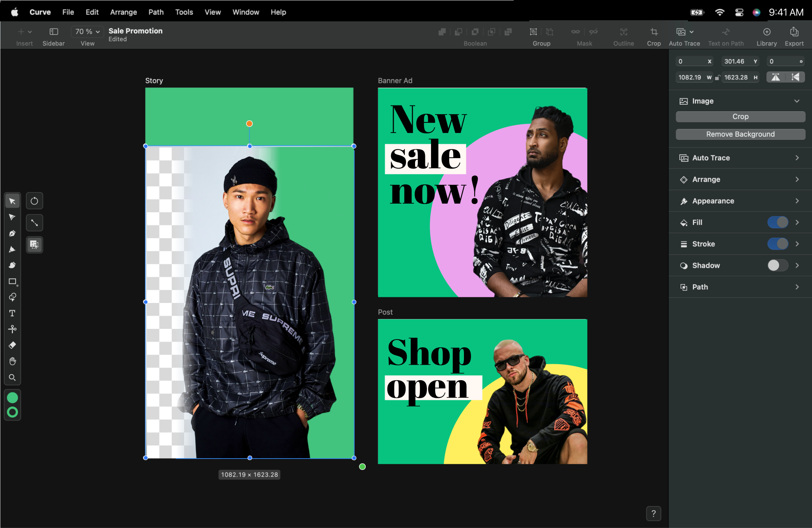Collapse the Image section
The width and height of the screenshot is (812, 528).
pos(797,101)
